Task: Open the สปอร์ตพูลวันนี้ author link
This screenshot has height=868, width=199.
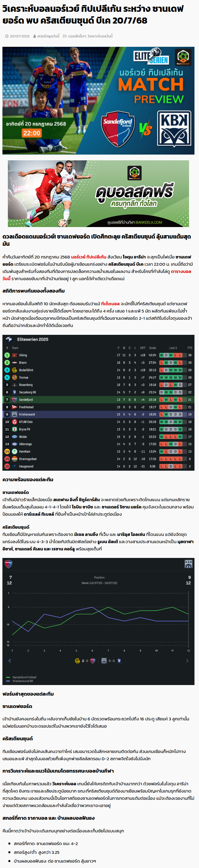Action: click(x=48, y=36)
